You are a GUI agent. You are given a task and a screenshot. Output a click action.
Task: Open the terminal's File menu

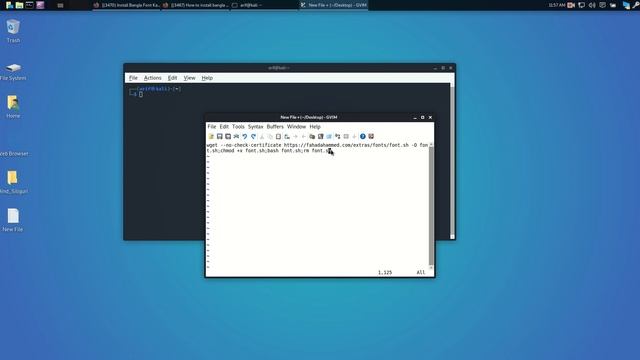click(x=133, y=78)
